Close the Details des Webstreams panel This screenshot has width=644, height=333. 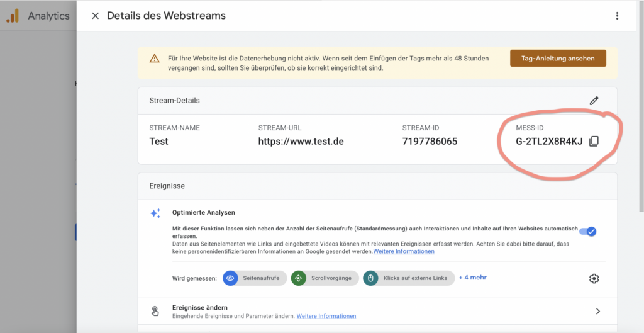(x=96, y=16)
